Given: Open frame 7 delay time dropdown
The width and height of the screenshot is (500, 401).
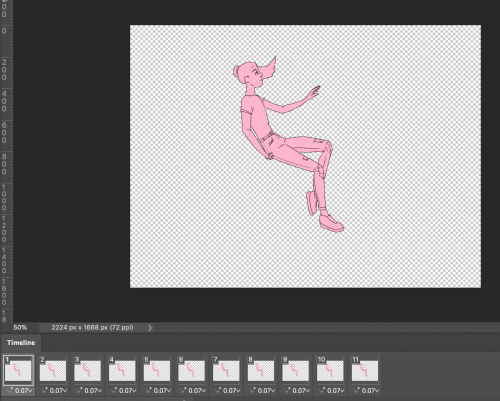Looking at the screenshot, I should click(231, 390).
